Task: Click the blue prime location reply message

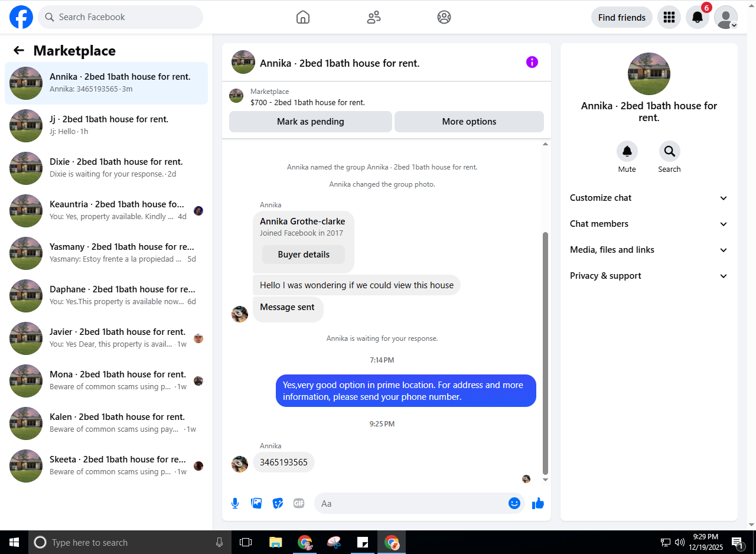Action: [x=406, y=391]
